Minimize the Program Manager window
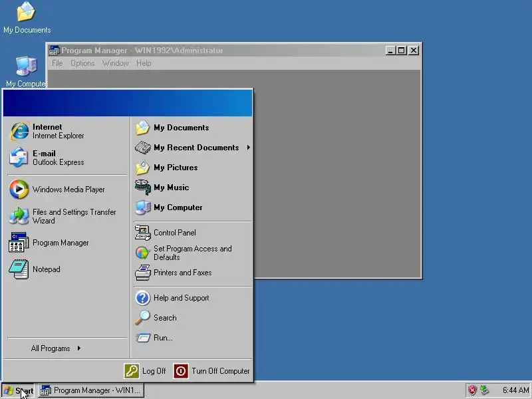Viewport: 532px width, 399px height. tap(390, 51)
